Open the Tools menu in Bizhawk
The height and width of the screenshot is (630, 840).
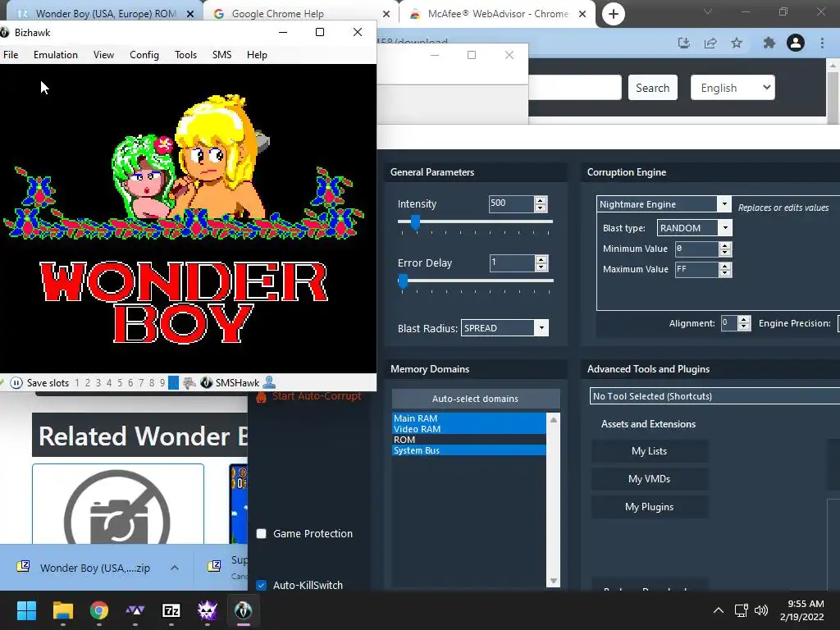tap(186, 55)
